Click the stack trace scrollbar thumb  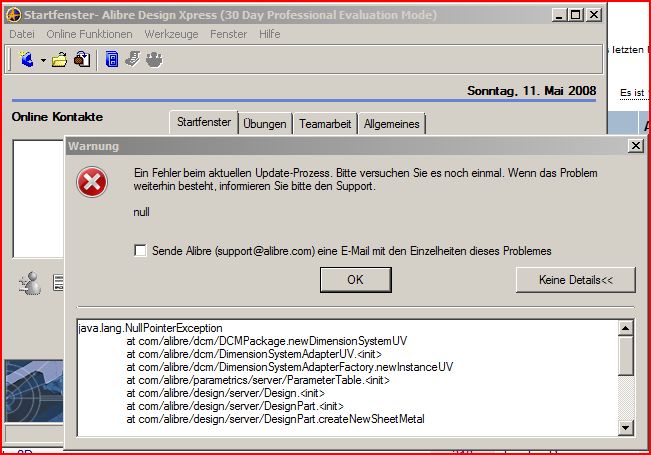625,356
